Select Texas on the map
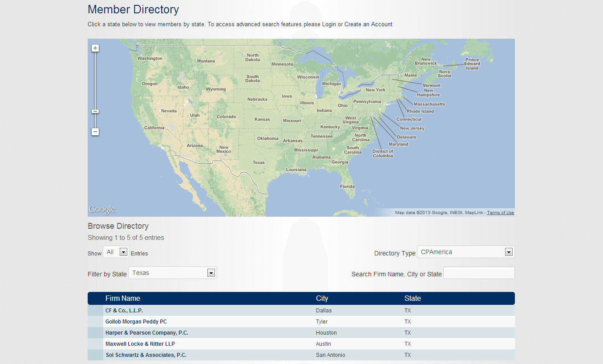603x364 pixels. [259, 162]
